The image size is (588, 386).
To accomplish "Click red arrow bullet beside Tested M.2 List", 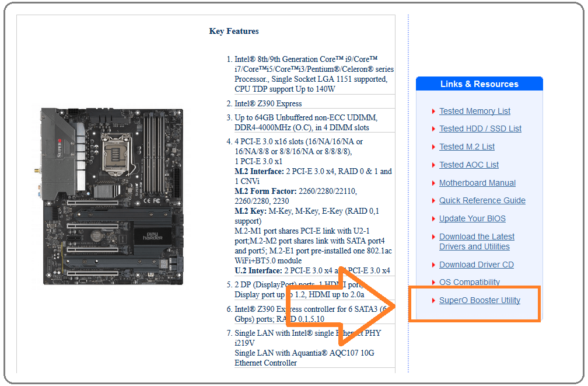I will [433, 147].
